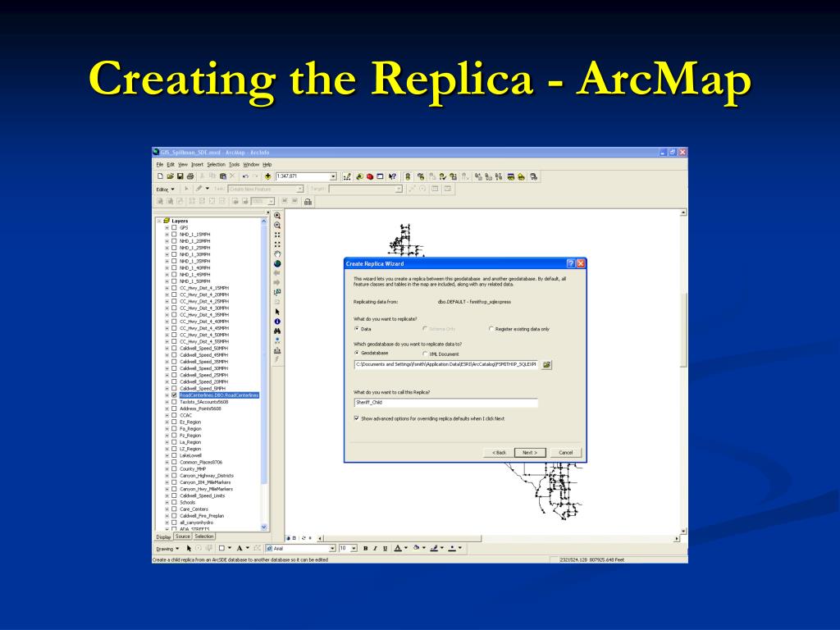This screenshot has width=840, height=630.
Task: Click the Save diskette toolbar icon
Action: [x=180, y=176]
